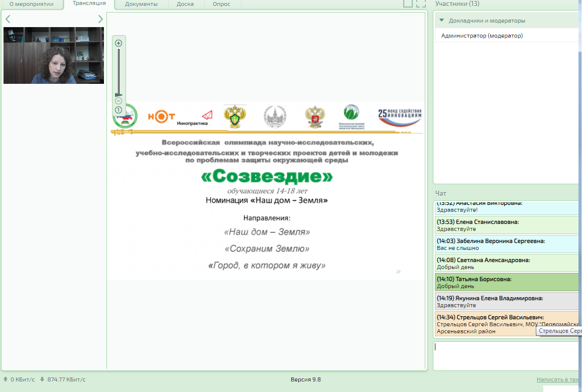Click into the chat message input field
This screenshot has height=392, width=582.
(505, 356)
